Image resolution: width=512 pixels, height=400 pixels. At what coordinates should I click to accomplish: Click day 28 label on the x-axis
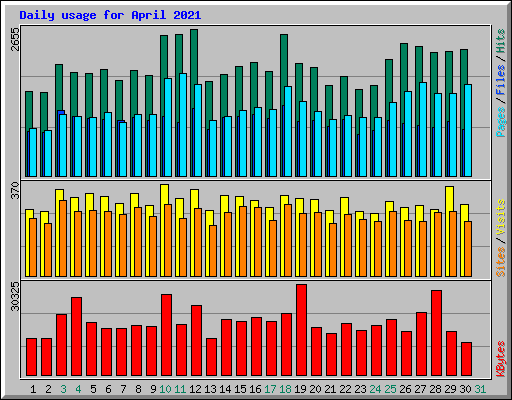[435, 389]
